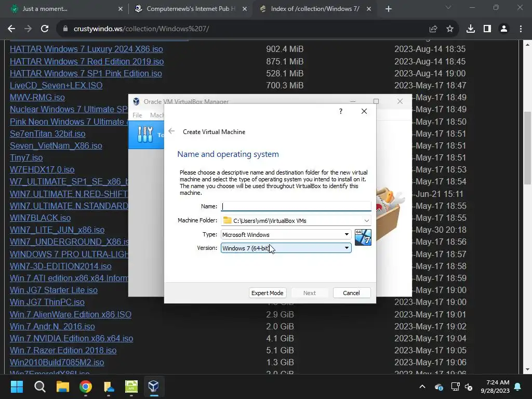Open the Type dropdown (Microsoft Windows)
Screen dimensions: 532x399
(286, 234)
